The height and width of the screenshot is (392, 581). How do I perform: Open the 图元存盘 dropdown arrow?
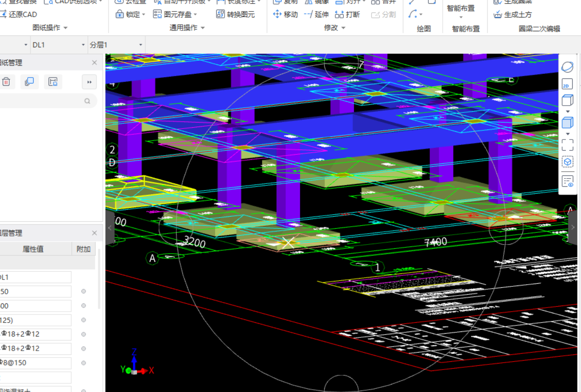pyautogui.click(x=195, y=15)
